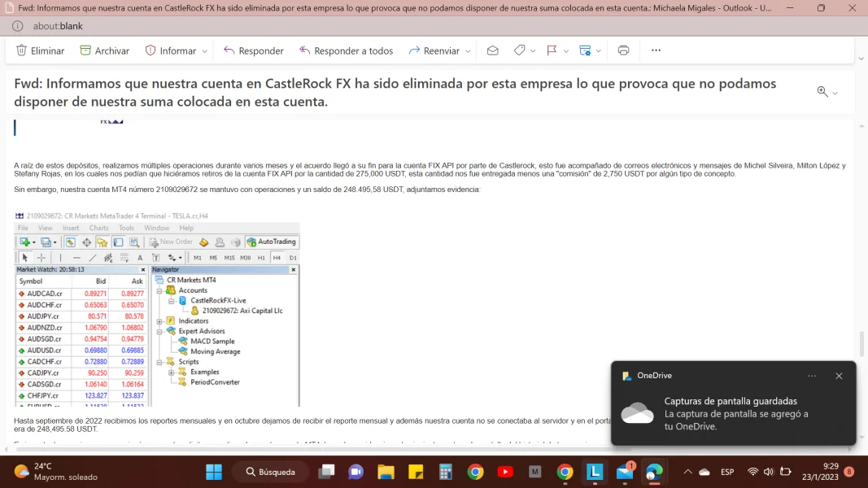Open YouTube from the taskbar

(x=504, y=472)
